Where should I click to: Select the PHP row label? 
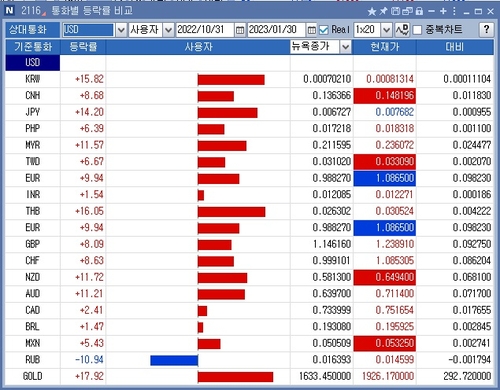point(33,129)
